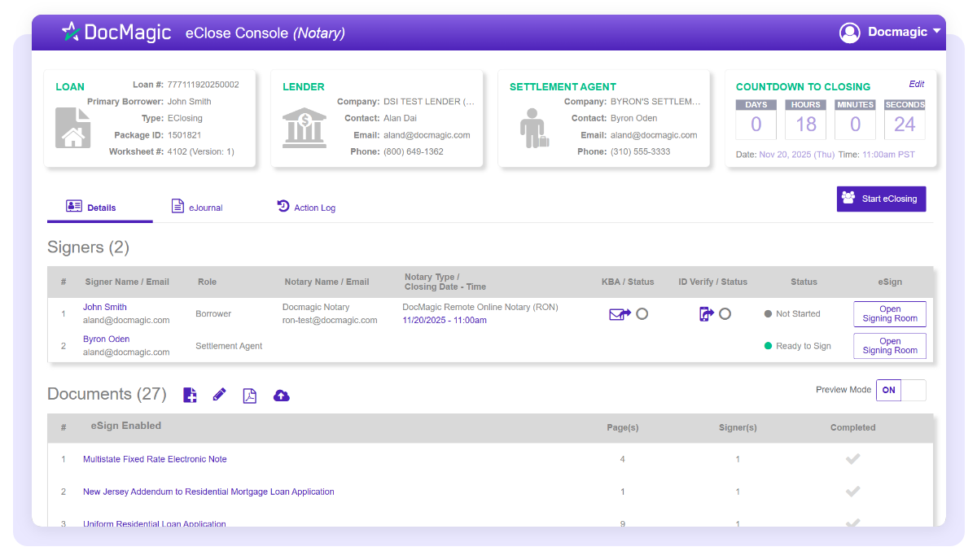
Task: Turn off Preview Mode
Action: pos(912,390)
